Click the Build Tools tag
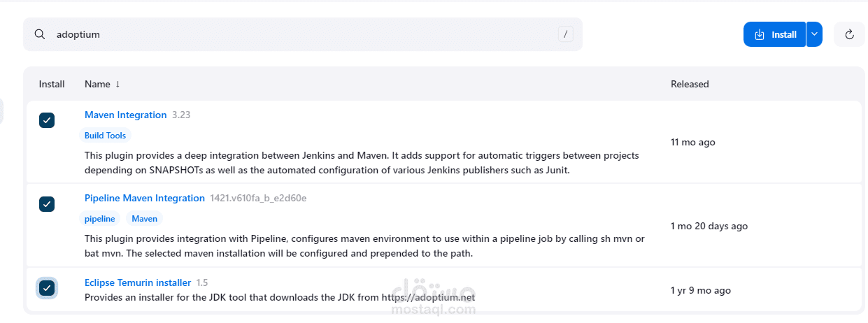The image size is (868, 323). pyautogui.click(x=105, y=136)
